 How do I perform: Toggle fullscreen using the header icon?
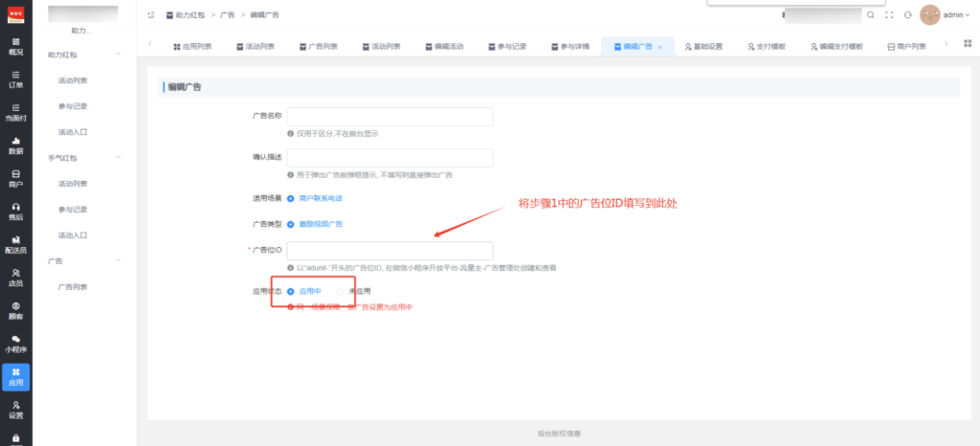[x=889, y=15]
